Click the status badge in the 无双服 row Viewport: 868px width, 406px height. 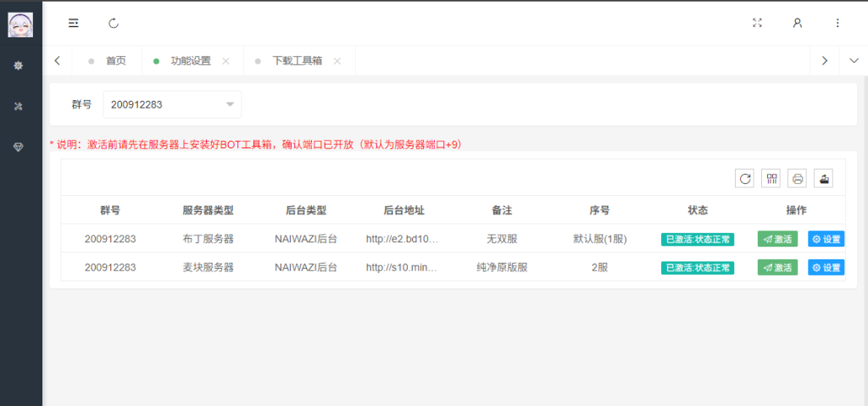pos(698,239)
